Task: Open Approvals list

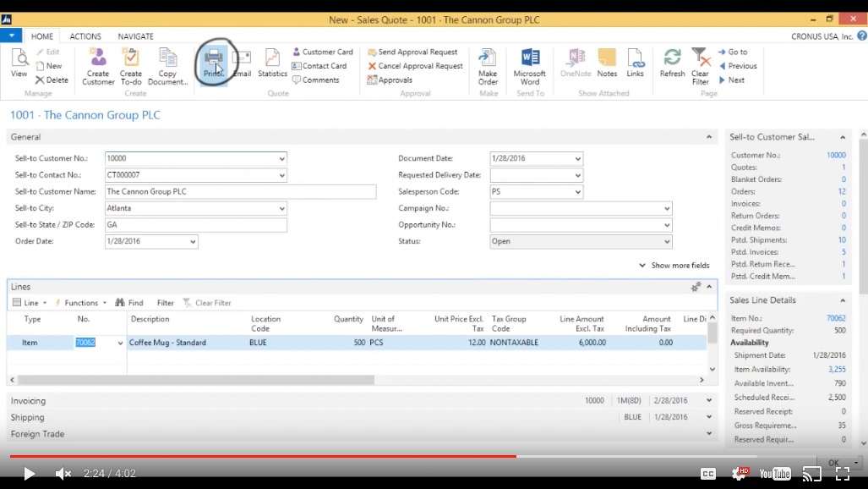Action: [x=390, y=80]
